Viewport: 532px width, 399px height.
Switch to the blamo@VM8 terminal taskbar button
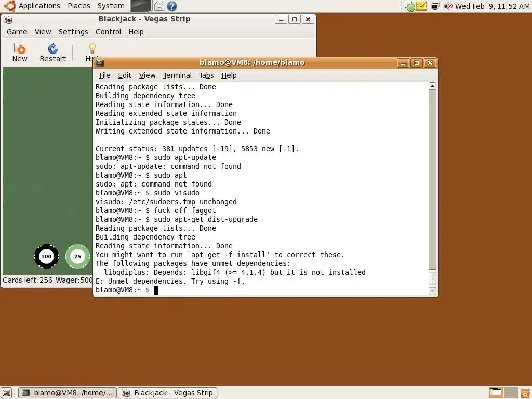pyautogui.click(x=67, y=393)
